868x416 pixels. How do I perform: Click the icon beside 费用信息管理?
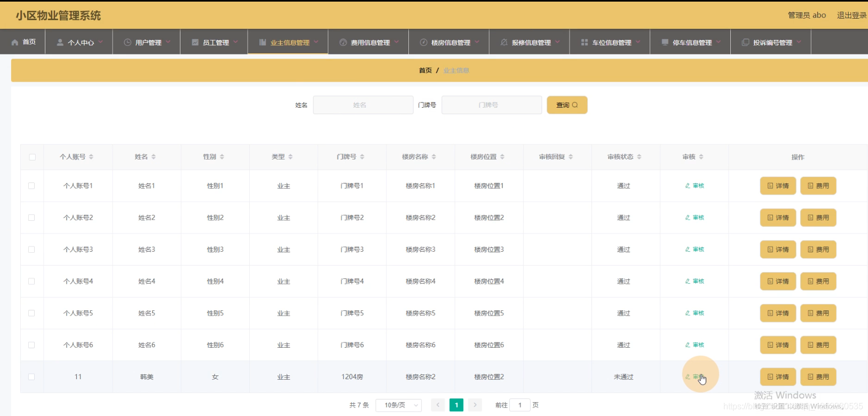(343, 42)
